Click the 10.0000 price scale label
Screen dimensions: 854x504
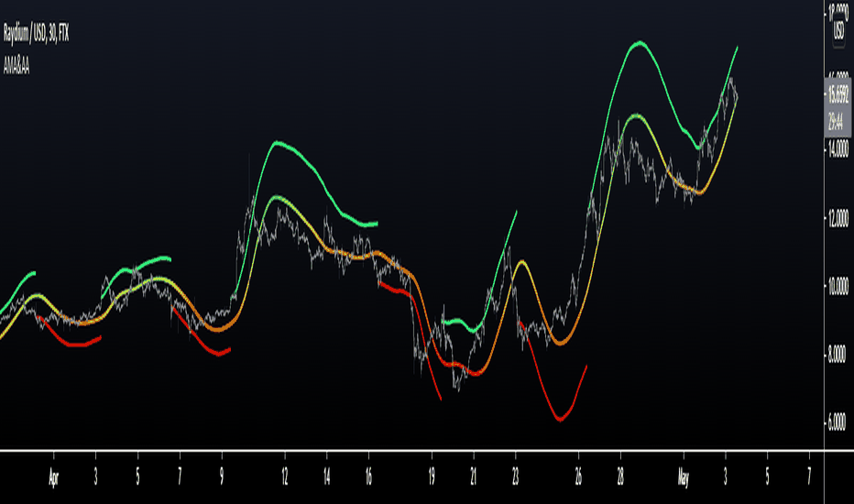(x=838, y=286)
